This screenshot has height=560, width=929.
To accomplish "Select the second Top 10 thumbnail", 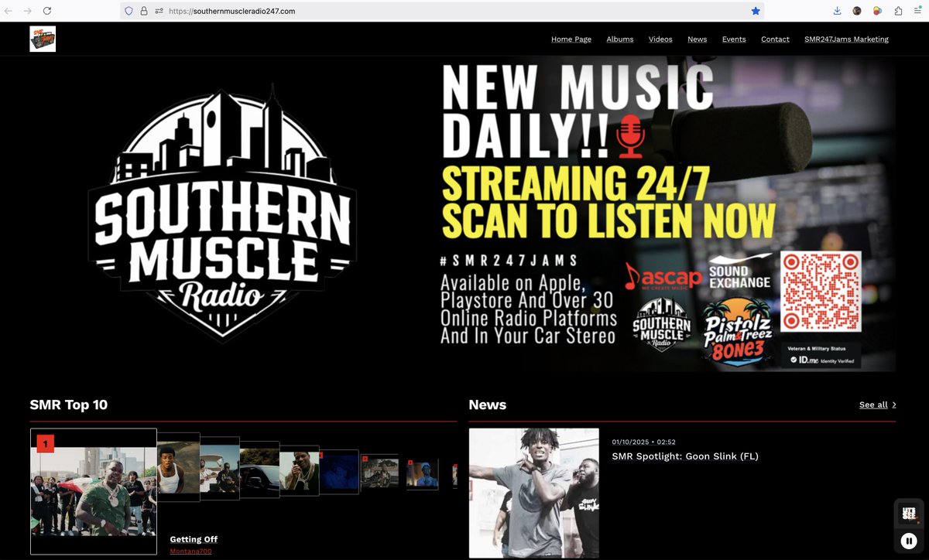I will (178, 466).
